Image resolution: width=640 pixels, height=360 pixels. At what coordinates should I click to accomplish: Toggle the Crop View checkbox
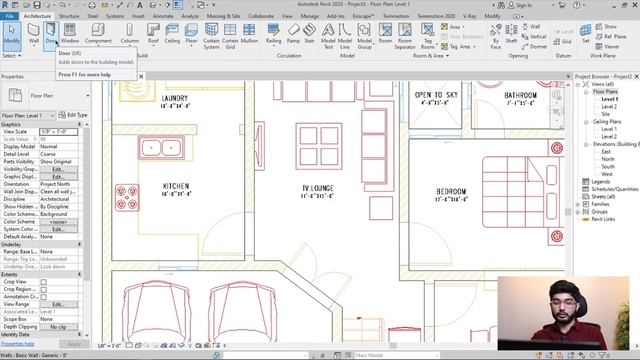pyautogui.click(x=43, y=282)
